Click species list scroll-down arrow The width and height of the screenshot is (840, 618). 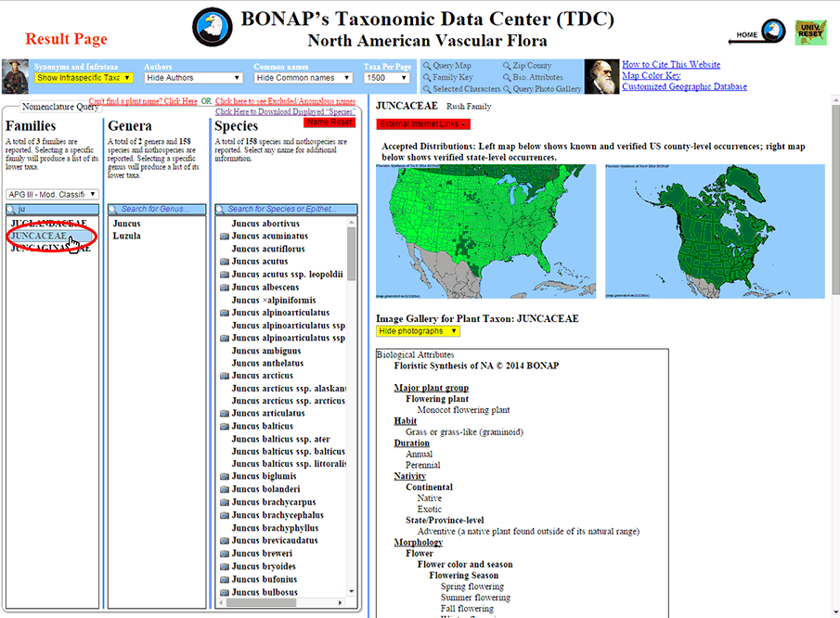352,591
